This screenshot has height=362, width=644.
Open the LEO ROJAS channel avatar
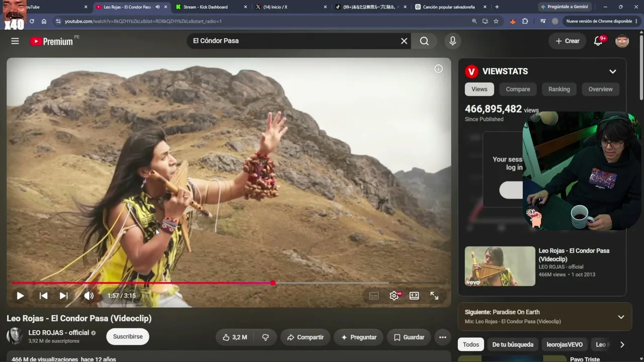tap(15, 336)
